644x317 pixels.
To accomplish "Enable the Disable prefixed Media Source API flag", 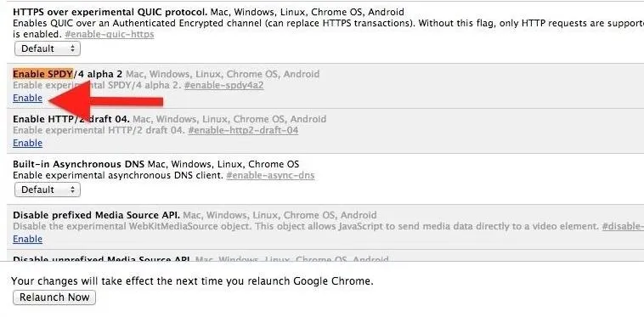I will pos(27,239).
